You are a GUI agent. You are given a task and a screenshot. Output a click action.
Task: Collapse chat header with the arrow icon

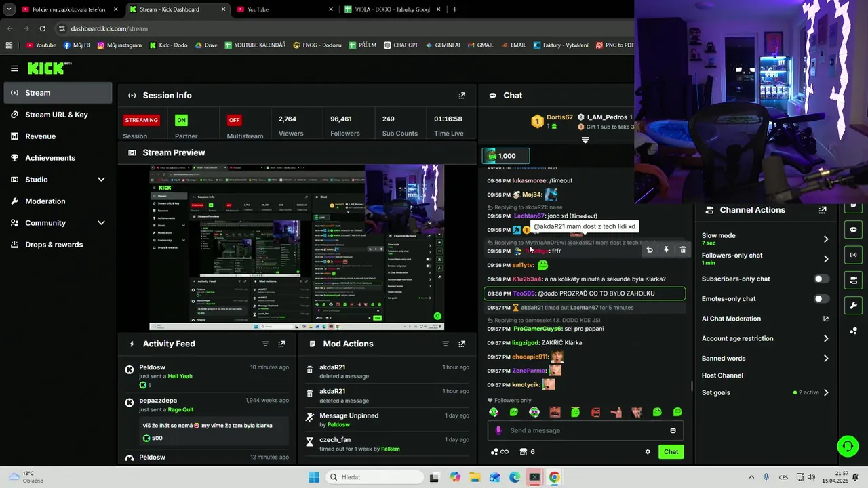coord(585,140)
